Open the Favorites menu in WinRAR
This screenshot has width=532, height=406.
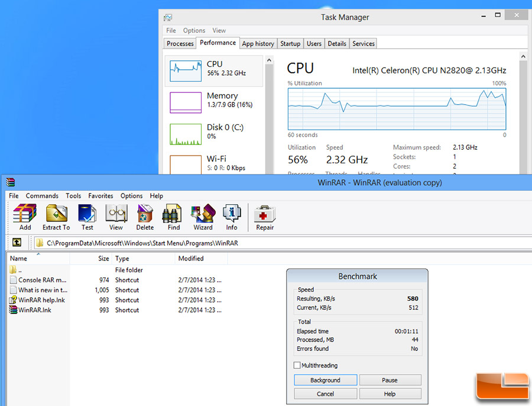pos(100,196)
